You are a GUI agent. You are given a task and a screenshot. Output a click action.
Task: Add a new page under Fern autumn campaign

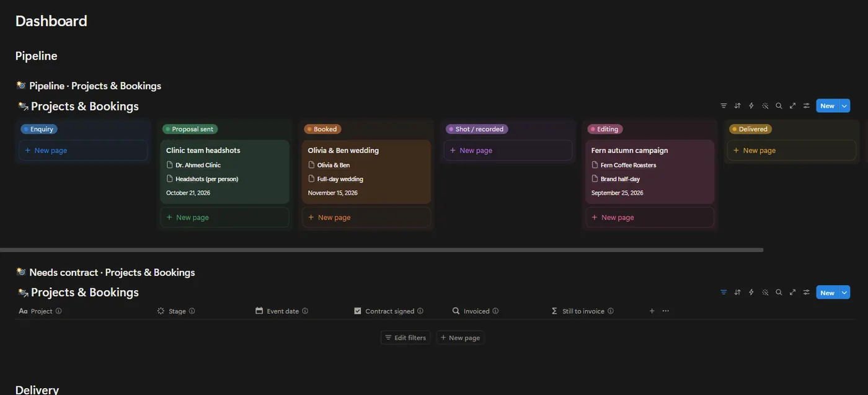[650, 217]
